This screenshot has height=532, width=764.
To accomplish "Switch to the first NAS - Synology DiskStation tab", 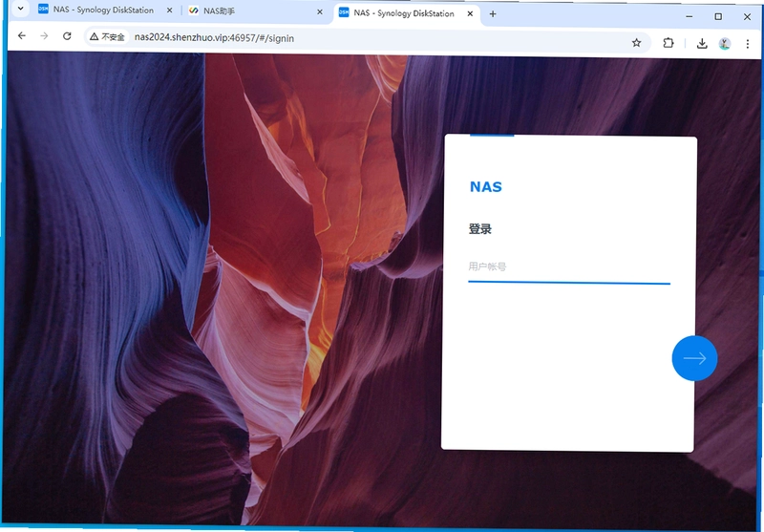I will tap(103, 10).
